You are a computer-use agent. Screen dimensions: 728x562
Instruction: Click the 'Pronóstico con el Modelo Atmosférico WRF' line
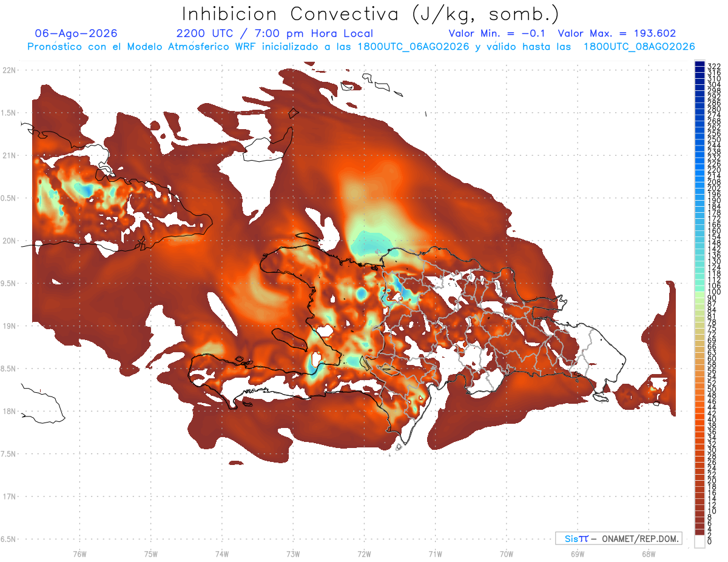click(x=361, y=47)
